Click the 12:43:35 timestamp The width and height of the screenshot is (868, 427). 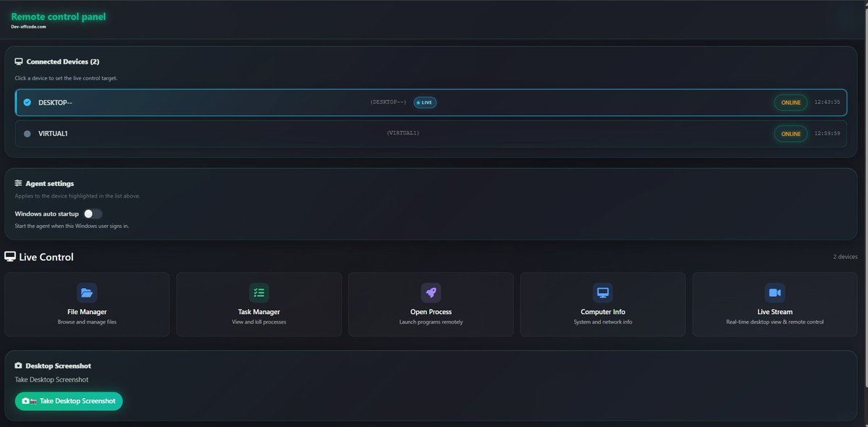827,102
